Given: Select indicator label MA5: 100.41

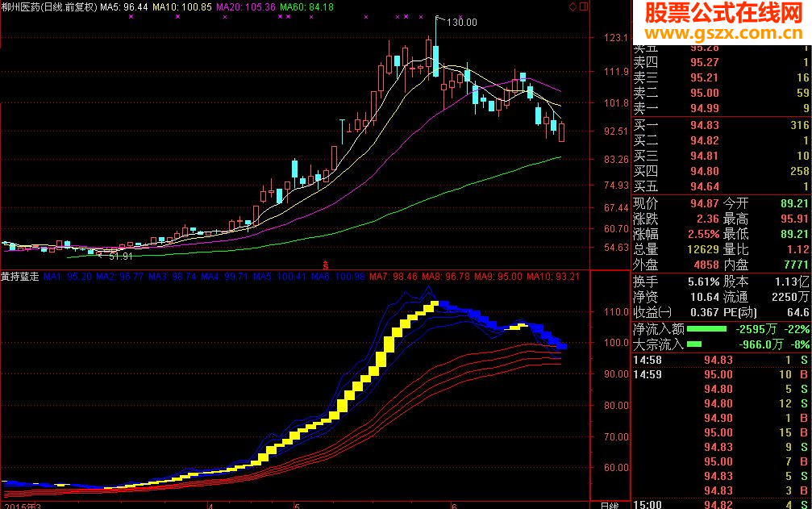Looking at the screenshot, I should coord(280,277).
